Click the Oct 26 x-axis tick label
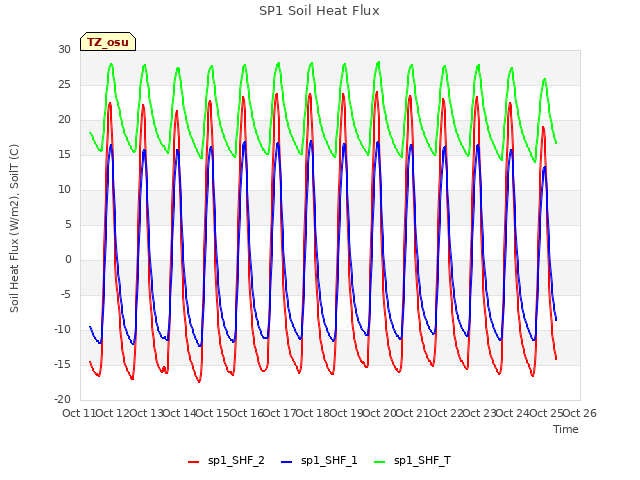640x480 pixels. coord(580,413)
